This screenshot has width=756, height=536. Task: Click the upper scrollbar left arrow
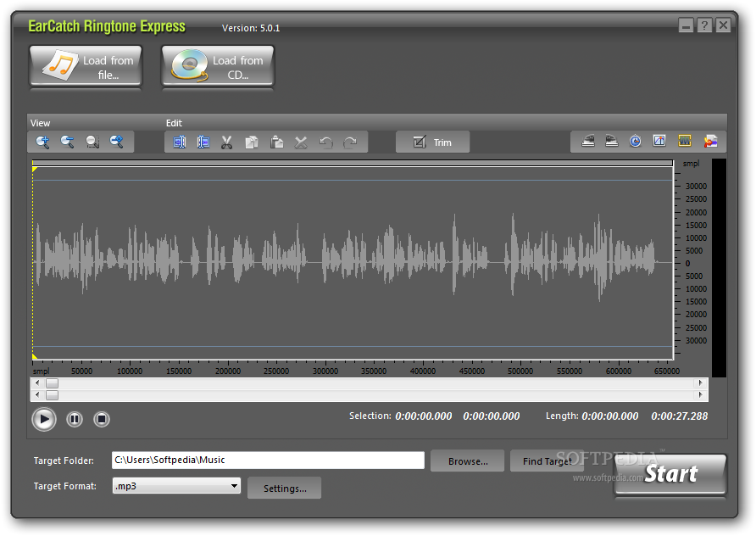point(37,383)
